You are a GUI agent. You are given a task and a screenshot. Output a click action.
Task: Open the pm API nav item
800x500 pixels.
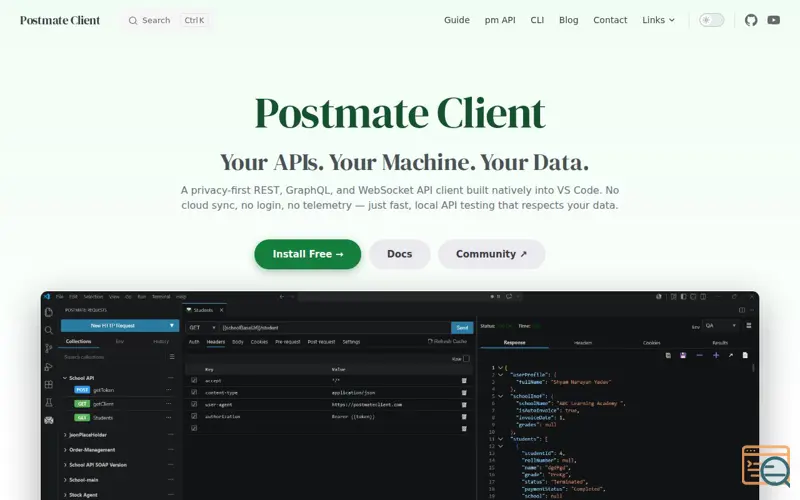500,20
